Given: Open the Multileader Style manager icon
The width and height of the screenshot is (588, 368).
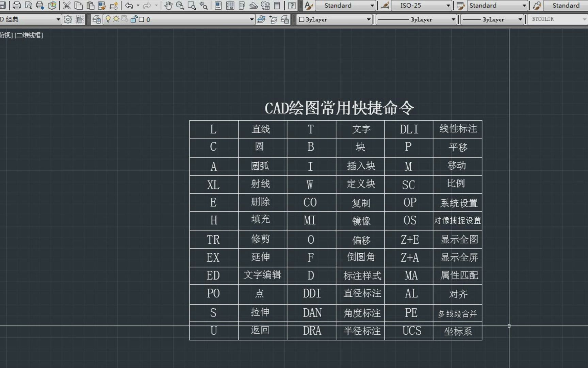Looking at the screenshot, I should coord(537,5).
